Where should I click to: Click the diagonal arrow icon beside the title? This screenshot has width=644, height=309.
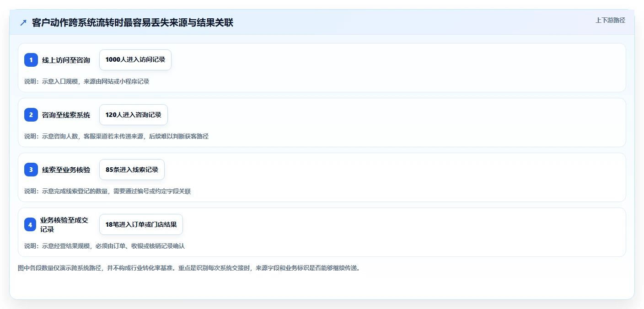pos(23,23)
